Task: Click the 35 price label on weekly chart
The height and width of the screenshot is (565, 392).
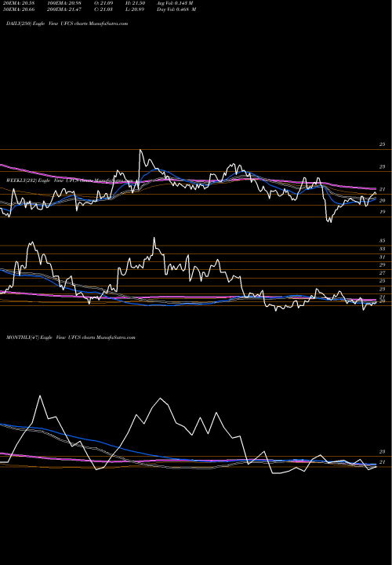Action: tap(383, 241)
